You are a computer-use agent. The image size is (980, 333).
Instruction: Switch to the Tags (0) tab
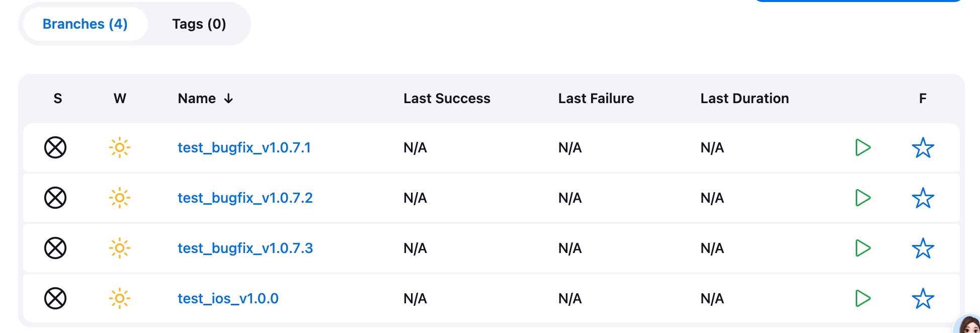(199, 24)
